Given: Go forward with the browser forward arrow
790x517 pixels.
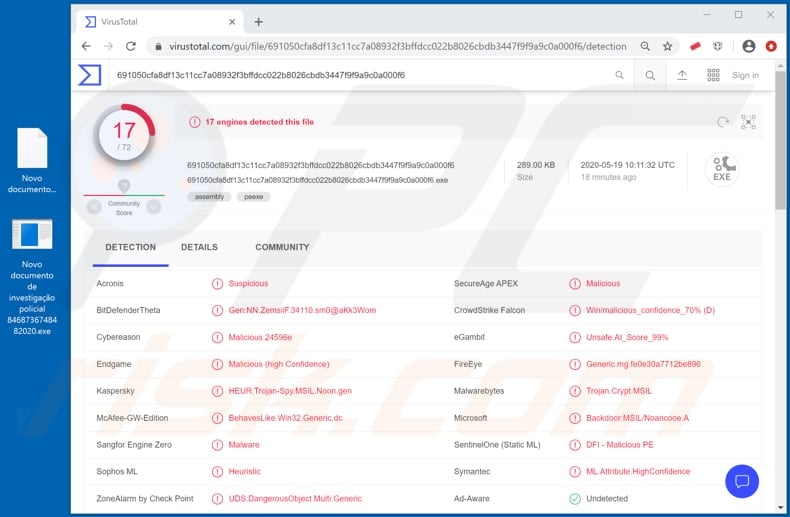Looking at the screenshot, I should (x=108, y=46).
